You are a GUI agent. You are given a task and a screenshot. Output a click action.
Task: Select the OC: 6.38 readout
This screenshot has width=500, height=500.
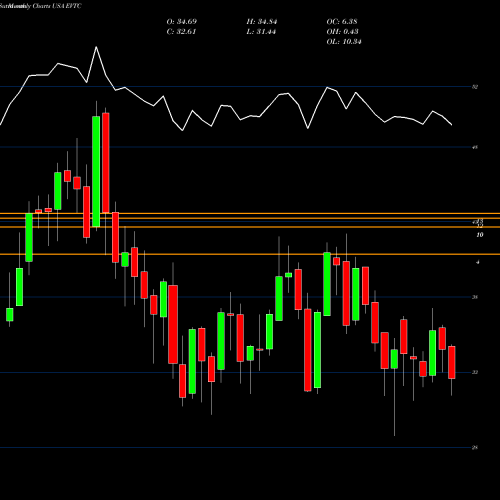(342, 22)
